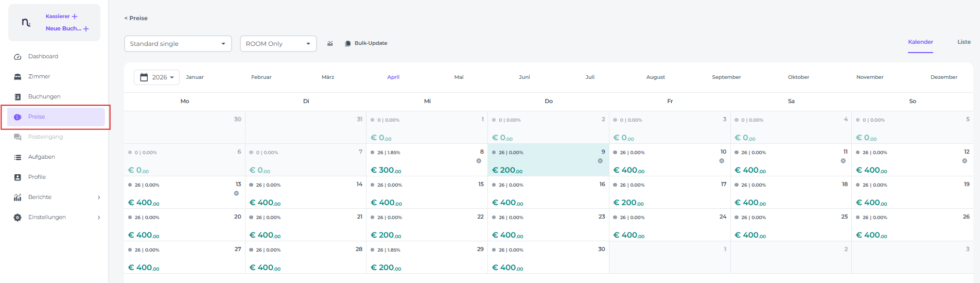980x283 pixels.
Task: Click the Zimmer bed icon
Action: [17, 77]
